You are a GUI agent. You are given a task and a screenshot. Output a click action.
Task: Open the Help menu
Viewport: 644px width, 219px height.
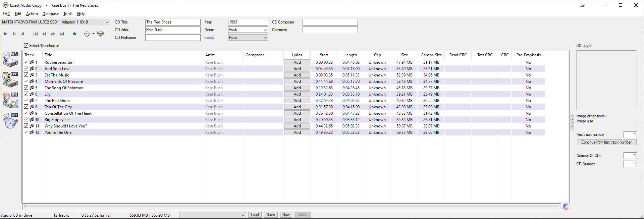(x=81, y=14)
